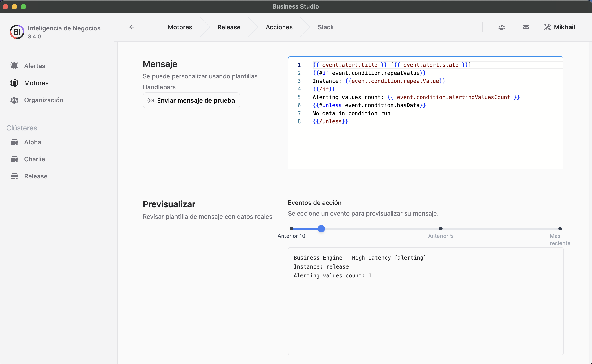Click the Anterior 10 label
This screenshot has width=592, height=364.
(x=292, y=236)
